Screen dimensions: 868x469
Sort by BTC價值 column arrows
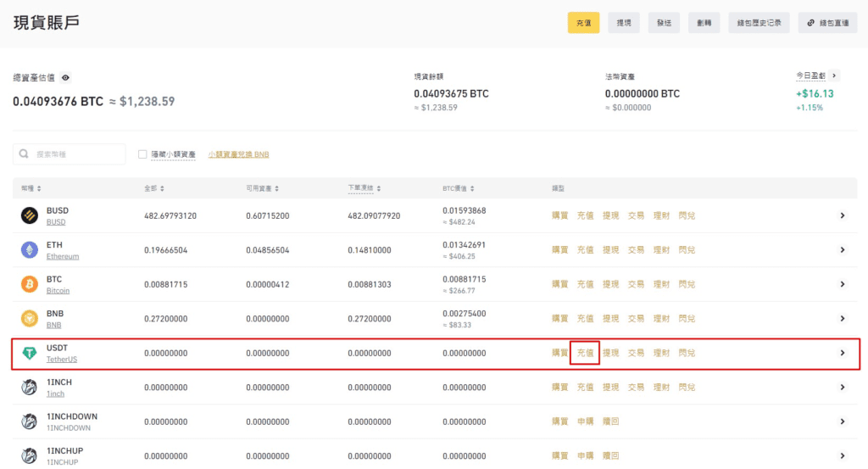tap(472, 189)
